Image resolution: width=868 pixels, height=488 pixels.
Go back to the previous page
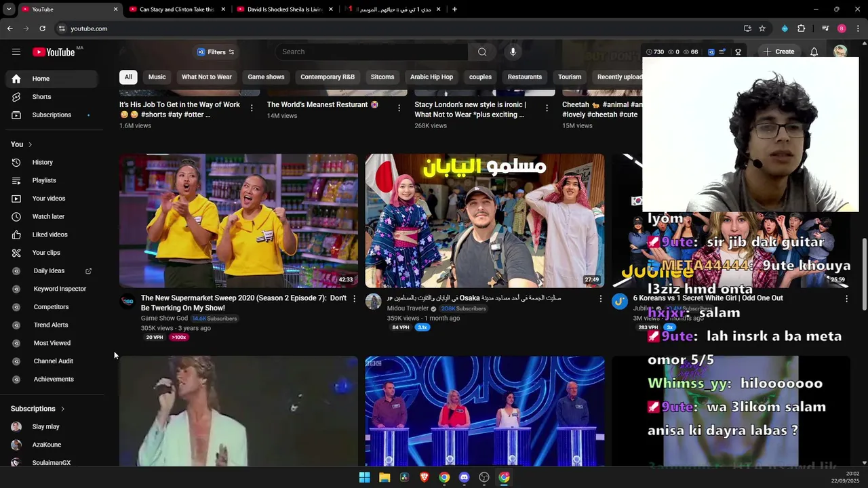[x=9, y=28]
